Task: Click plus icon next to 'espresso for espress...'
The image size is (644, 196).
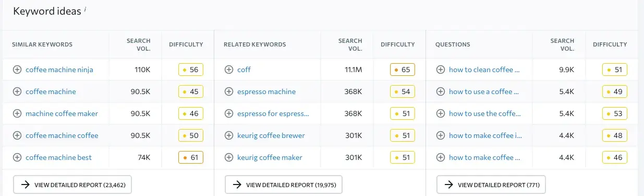Action: click(228, 113)
